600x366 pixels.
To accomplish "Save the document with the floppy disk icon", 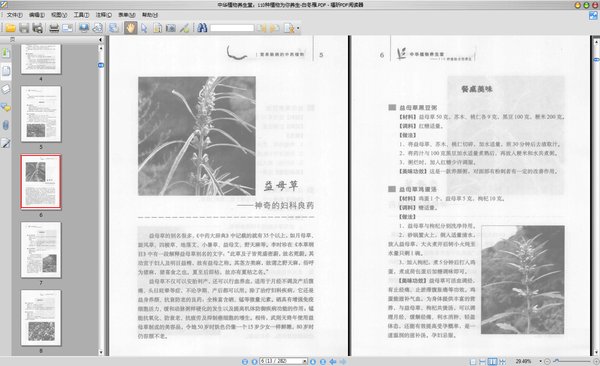I will click(24, 28).
